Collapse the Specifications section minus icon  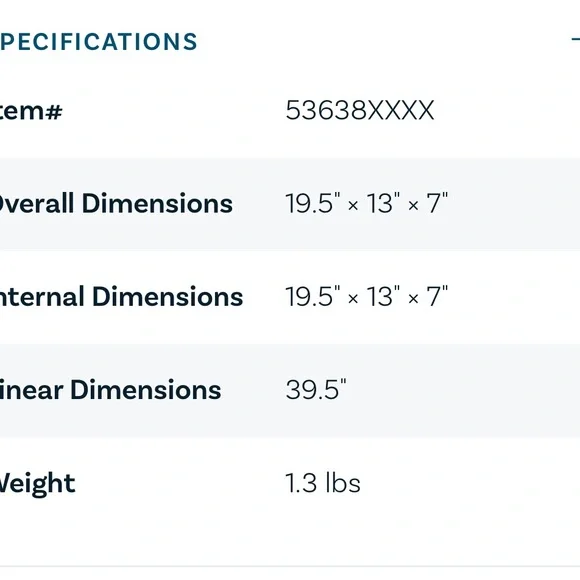(576, 39)
